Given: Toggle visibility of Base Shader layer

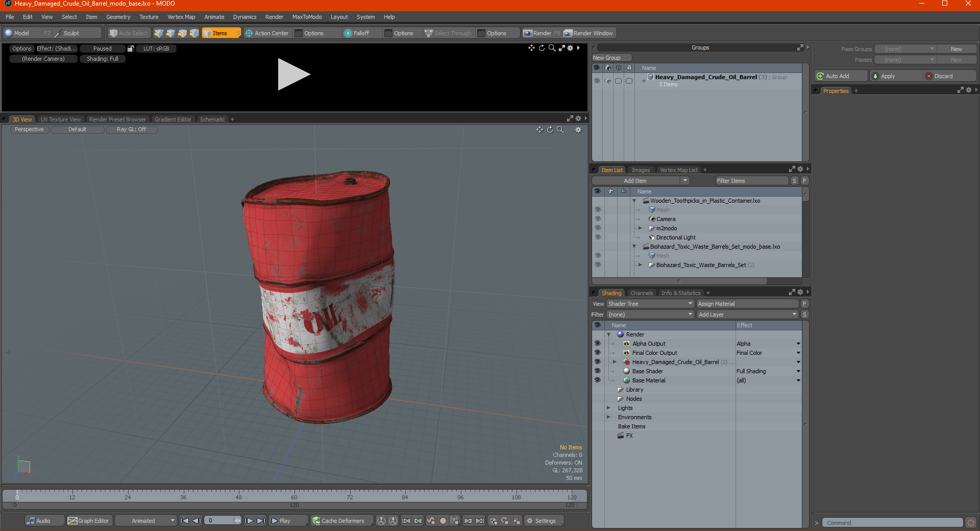Looking at the screenshot, I should pos(598,371).
